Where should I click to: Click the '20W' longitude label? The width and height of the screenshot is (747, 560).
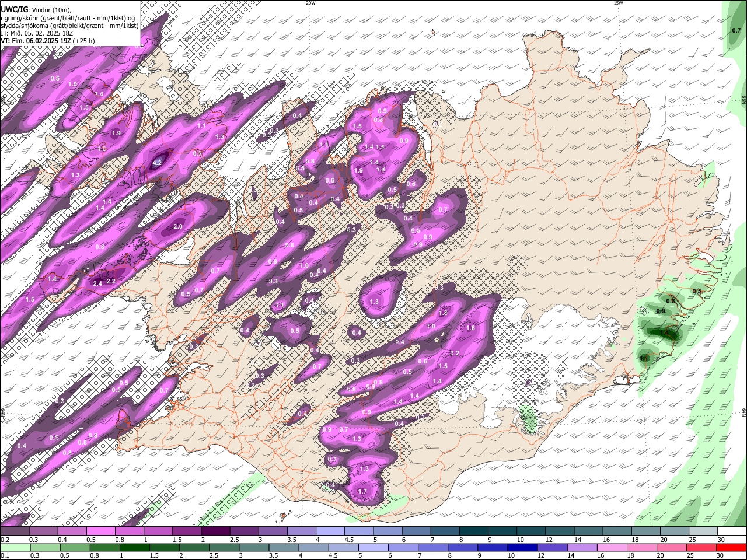tap(310, 3)
